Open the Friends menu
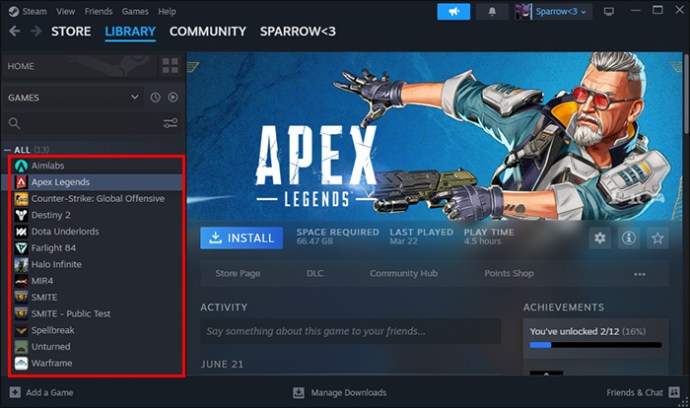Screen dimensions: 690x408 tap(99, 11)
